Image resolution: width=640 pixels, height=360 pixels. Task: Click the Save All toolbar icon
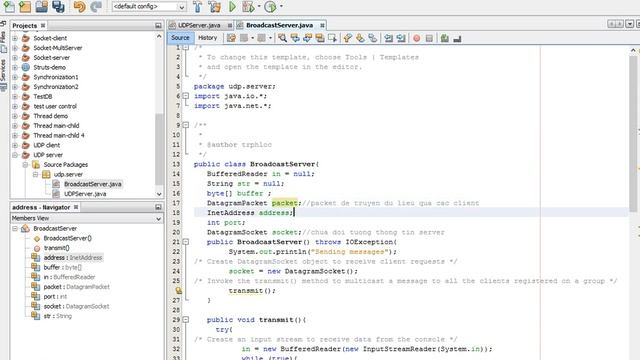(x=58, y=6)
